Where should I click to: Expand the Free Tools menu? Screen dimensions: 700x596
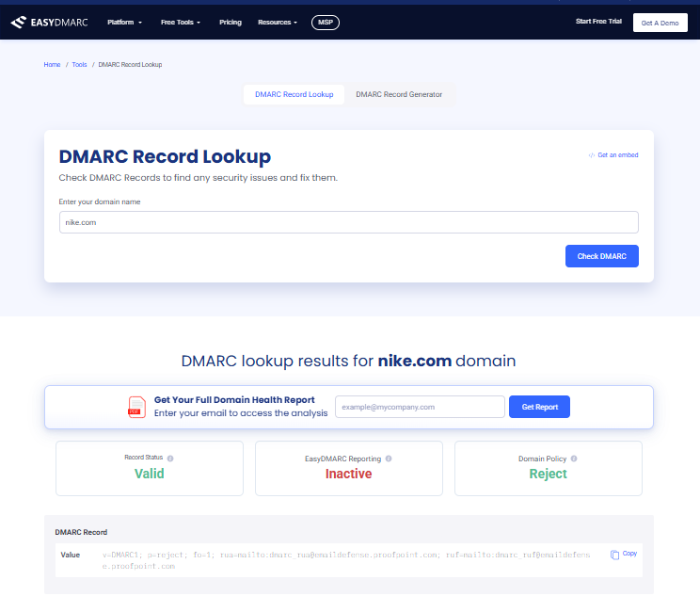pos(181,23)
